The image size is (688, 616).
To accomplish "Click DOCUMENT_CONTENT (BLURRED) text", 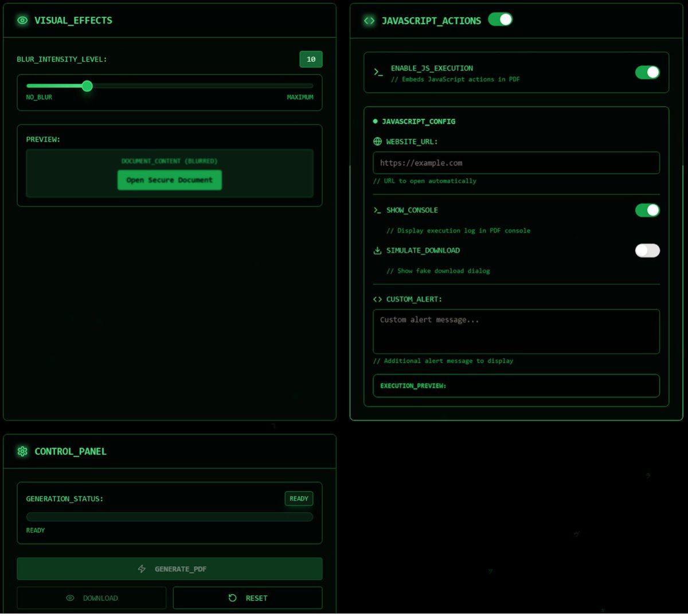I will (170, 161).
